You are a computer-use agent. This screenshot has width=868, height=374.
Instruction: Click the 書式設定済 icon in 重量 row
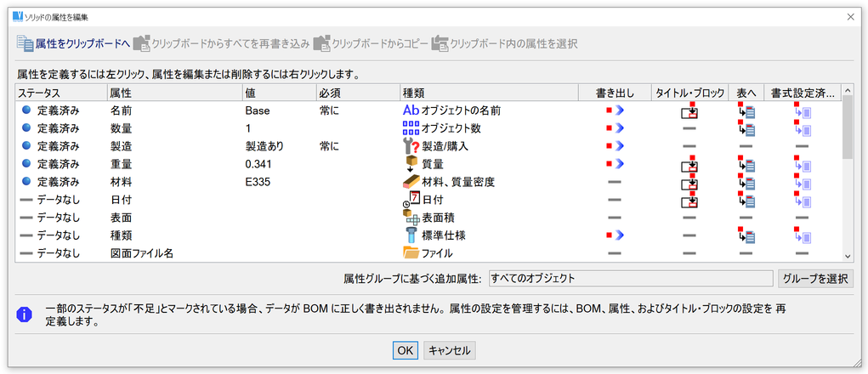pos(803,164)
